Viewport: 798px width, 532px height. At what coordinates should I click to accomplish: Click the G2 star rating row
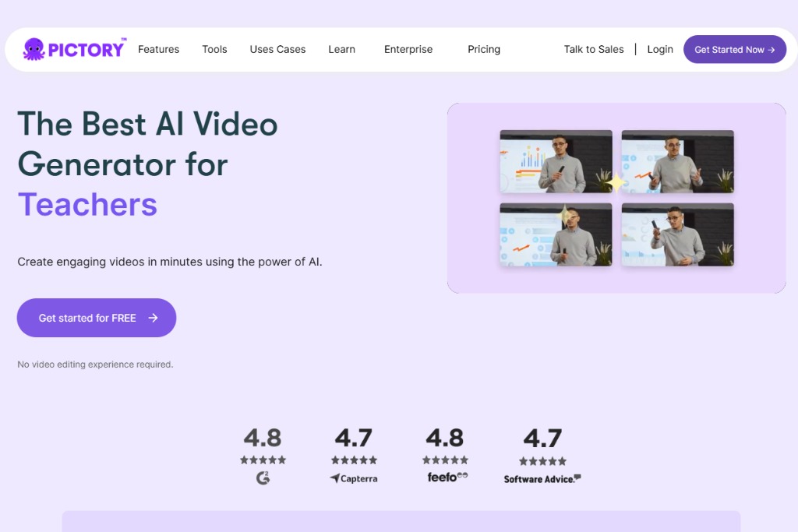pos(263,460)
